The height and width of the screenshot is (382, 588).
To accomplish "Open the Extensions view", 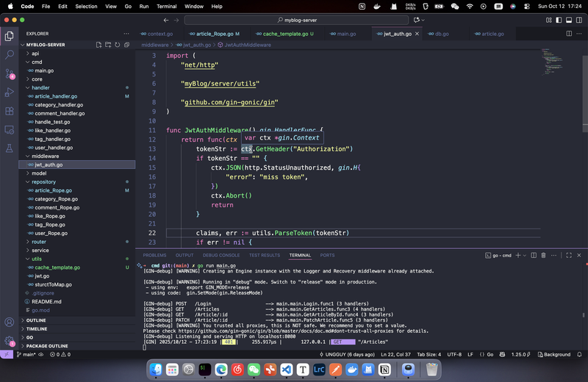I will [10, 112].
